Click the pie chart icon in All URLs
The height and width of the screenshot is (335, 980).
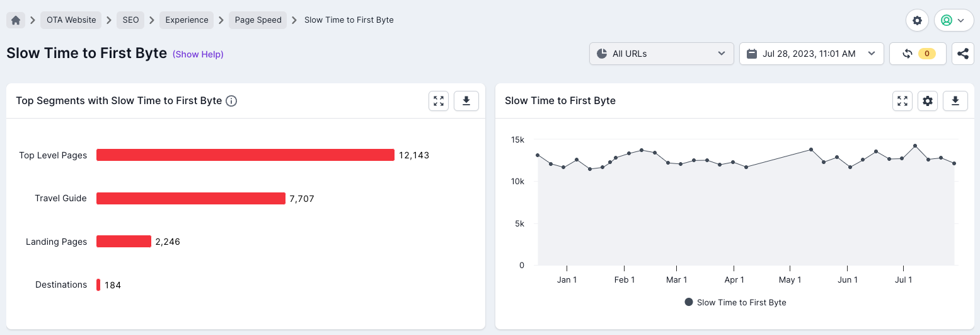pyautogui.click(x=602, y=54)
